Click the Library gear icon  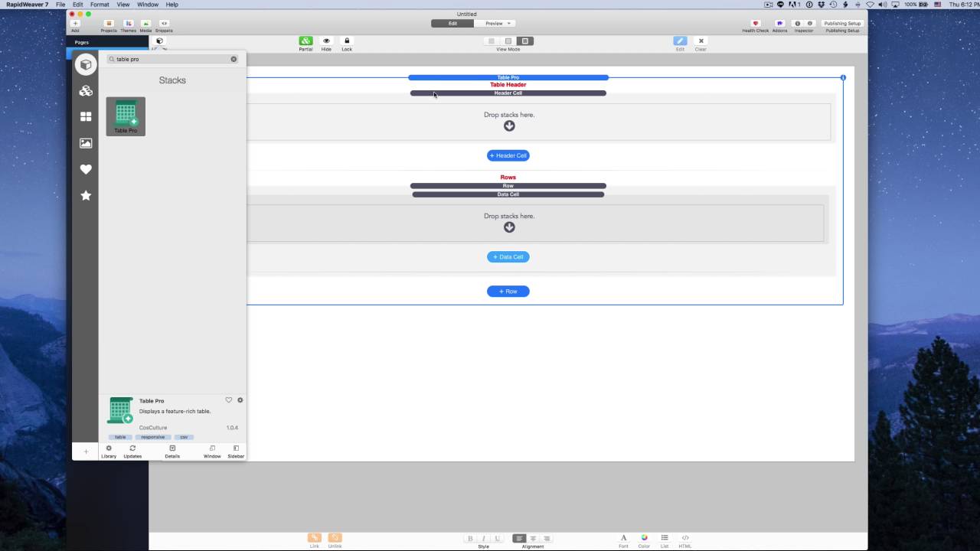point(109,448)
